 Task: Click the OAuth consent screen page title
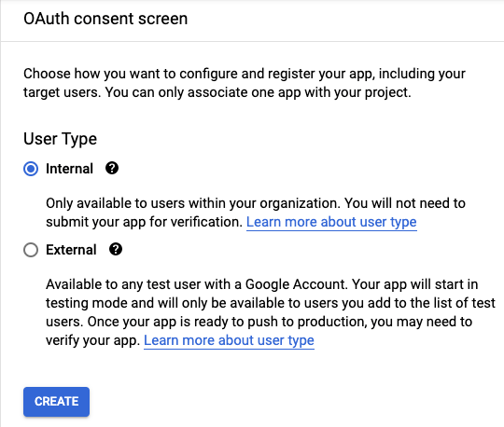pos(105,19)
